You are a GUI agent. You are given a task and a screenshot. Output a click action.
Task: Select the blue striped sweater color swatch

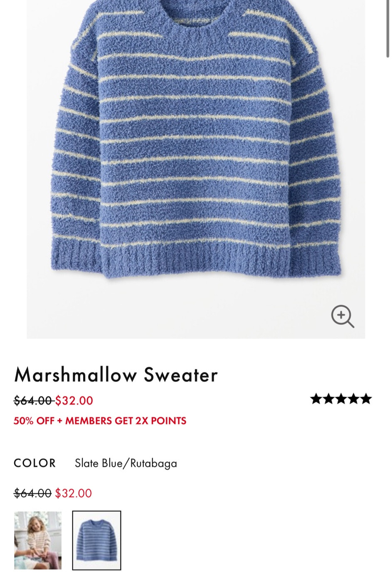(x=96, y=540)
